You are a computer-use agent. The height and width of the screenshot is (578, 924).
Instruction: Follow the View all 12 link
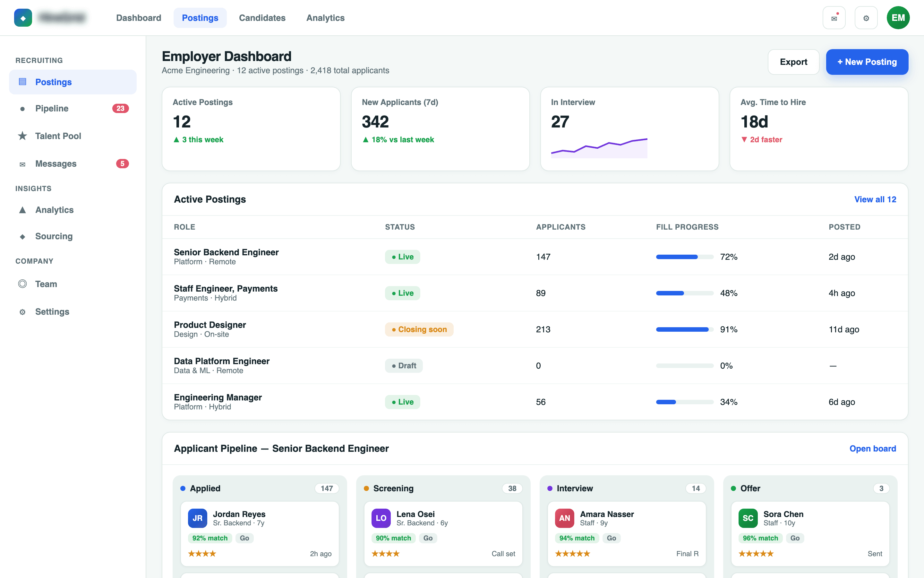[875, 199]
